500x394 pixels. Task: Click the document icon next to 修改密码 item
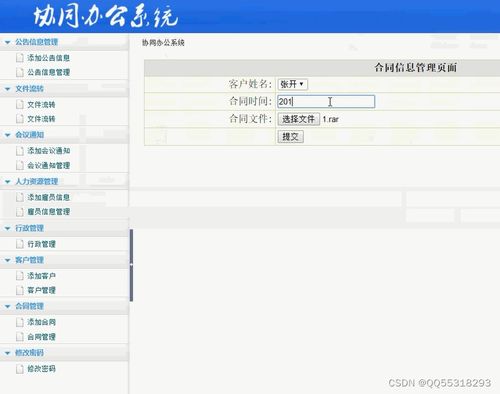click(20, 369)
